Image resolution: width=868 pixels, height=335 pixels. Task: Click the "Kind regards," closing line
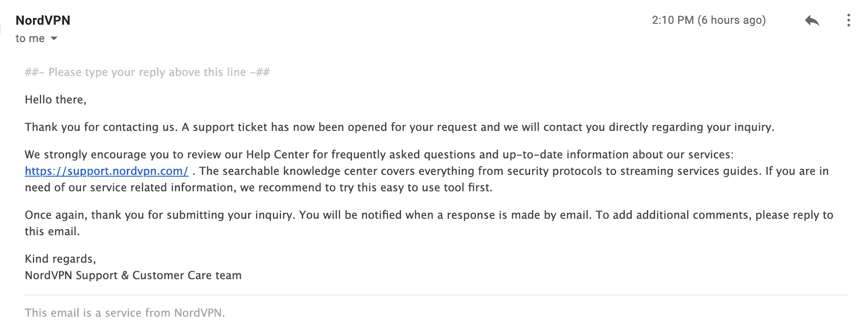tap(60, 259)
